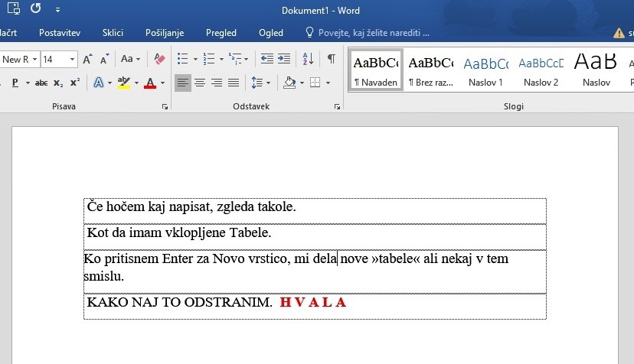Toggle superscript formatting
Screen dimensions: 634x364
point(75,83)
